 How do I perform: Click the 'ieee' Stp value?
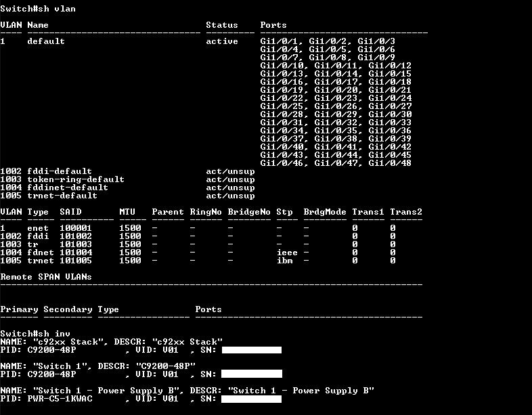point(287,253)
